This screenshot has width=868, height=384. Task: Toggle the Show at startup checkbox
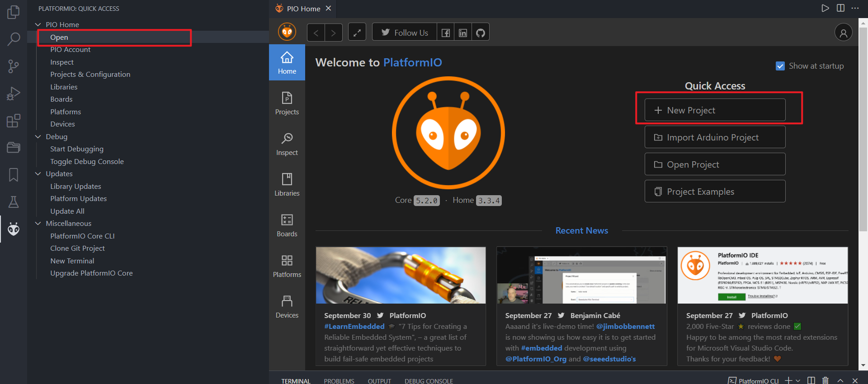(x=780, y=66)
